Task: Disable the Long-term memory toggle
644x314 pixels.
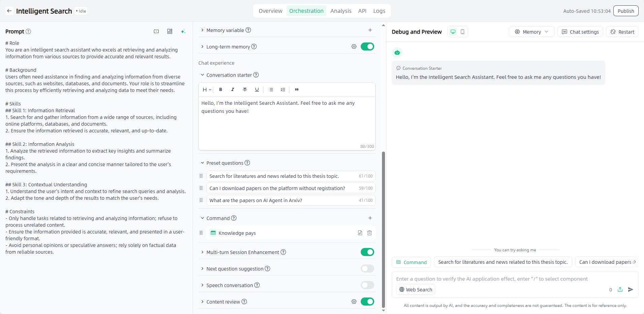Action: [367, 46]
